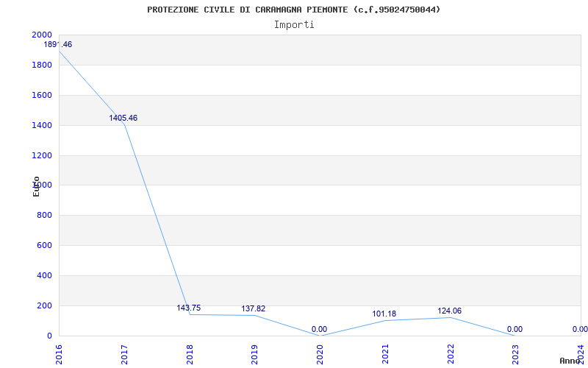The image size is (588, 368).
Task: Click the 600 y-axis tick label
Action: click(44, 246)
